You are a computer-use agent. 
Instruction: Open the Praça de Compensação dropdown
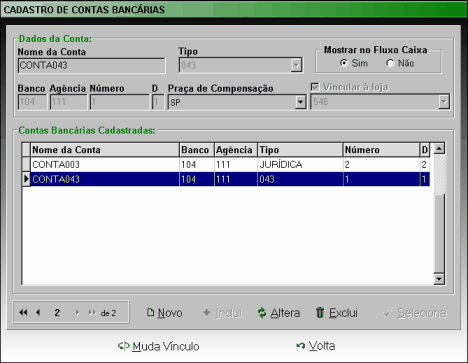point(300,102)
